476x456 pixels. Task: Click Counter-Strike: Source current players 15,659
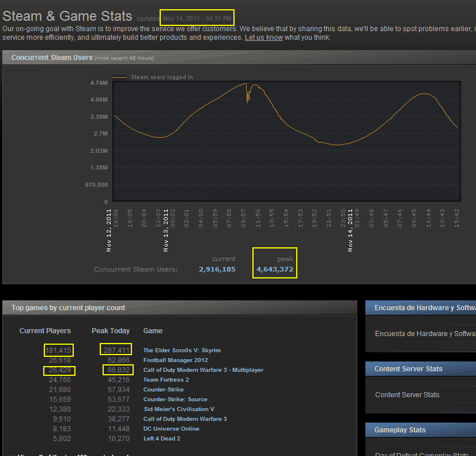point(60,400)
